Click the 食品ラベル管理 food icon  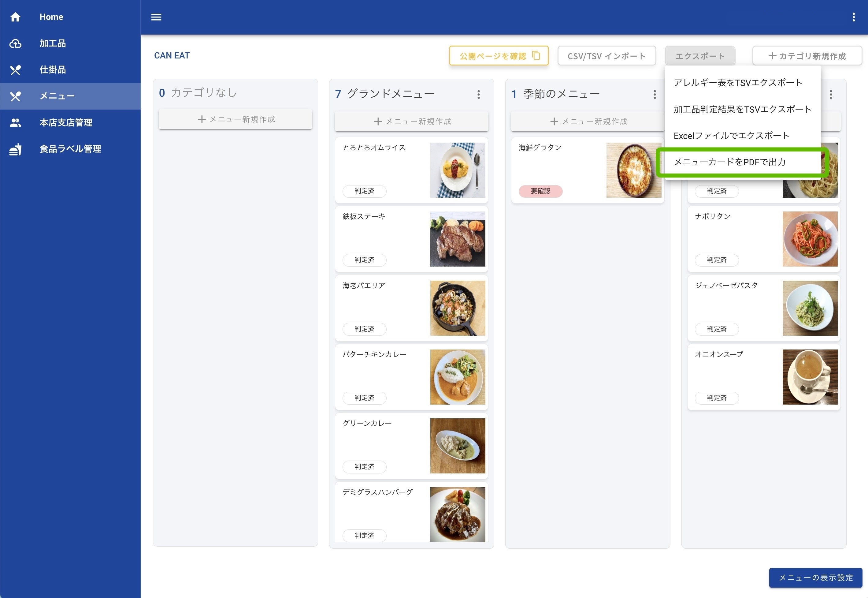[x=15, y=149]
